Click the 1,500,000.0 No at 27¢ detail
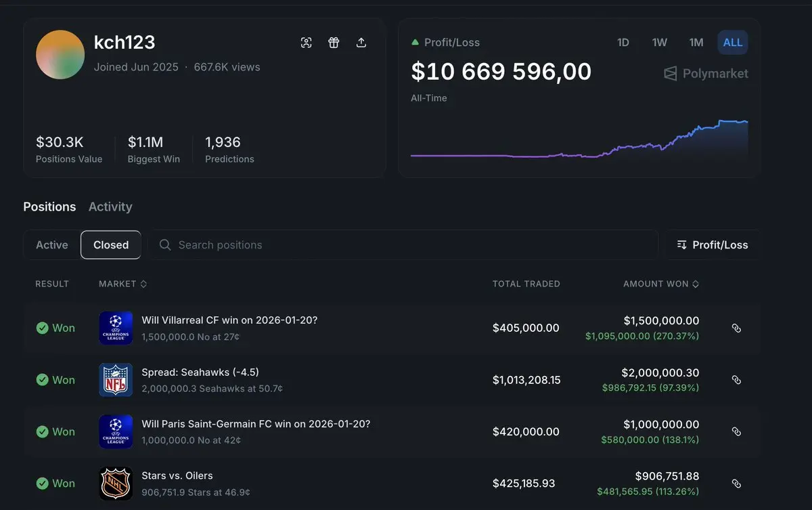This screenshot has height=510, width=812. coord(191,337)
